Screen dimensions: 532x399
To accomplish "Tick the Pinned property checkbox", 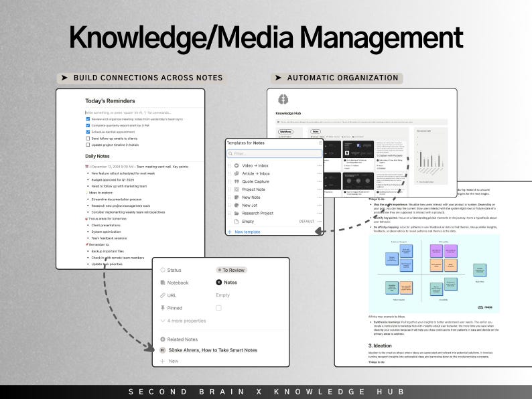I will point(219,308).
